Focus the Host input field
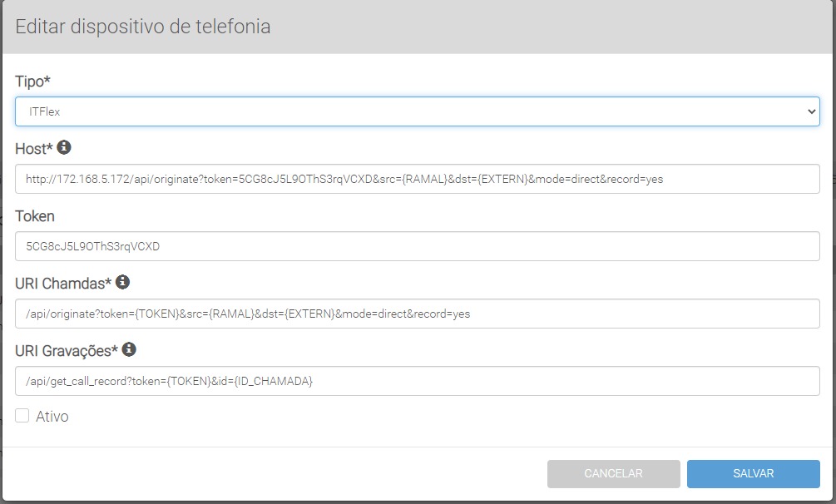Screen dimensions: 836x504 point(418,179)
